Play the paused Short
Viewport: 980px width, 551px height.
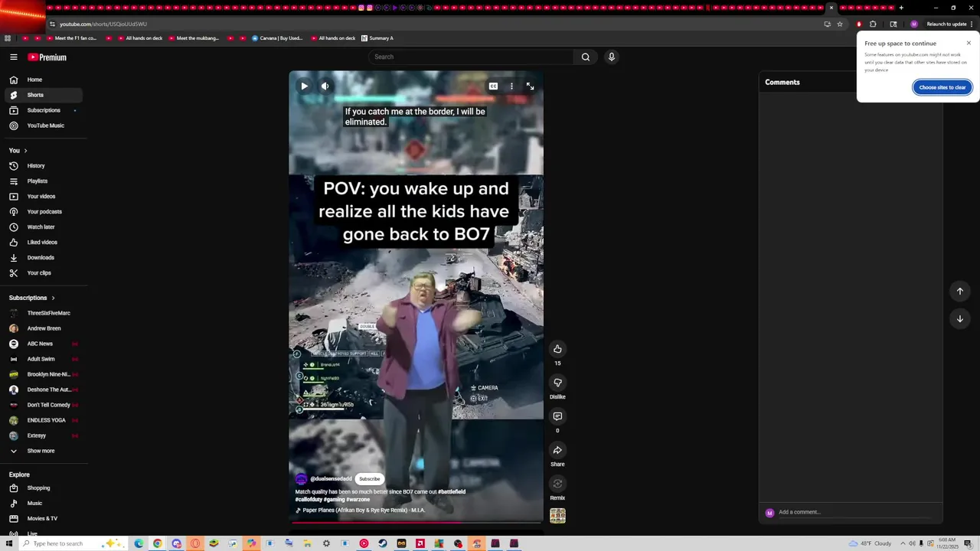(x=304, y=86)
